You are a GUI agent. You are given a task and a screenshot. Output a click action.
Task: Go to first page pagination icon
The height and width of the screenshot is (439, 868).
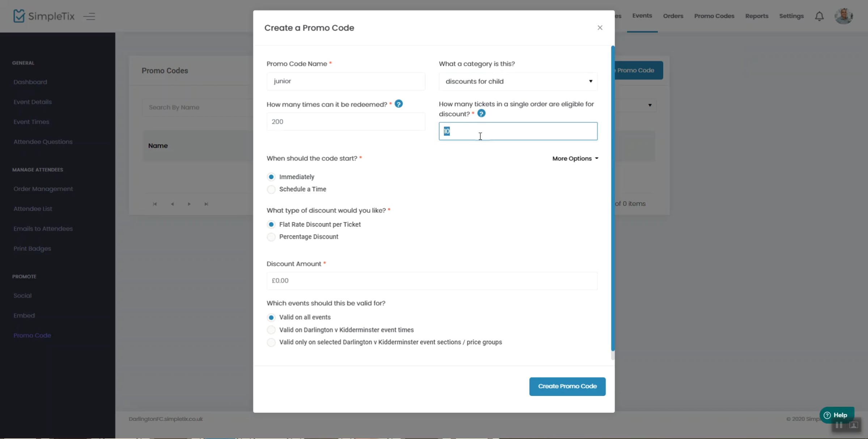[155, 204]
